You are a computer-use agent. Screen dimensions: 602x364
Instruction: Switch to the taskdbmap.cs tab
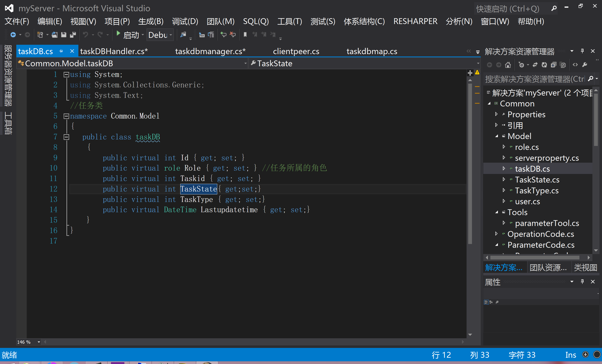372,51
